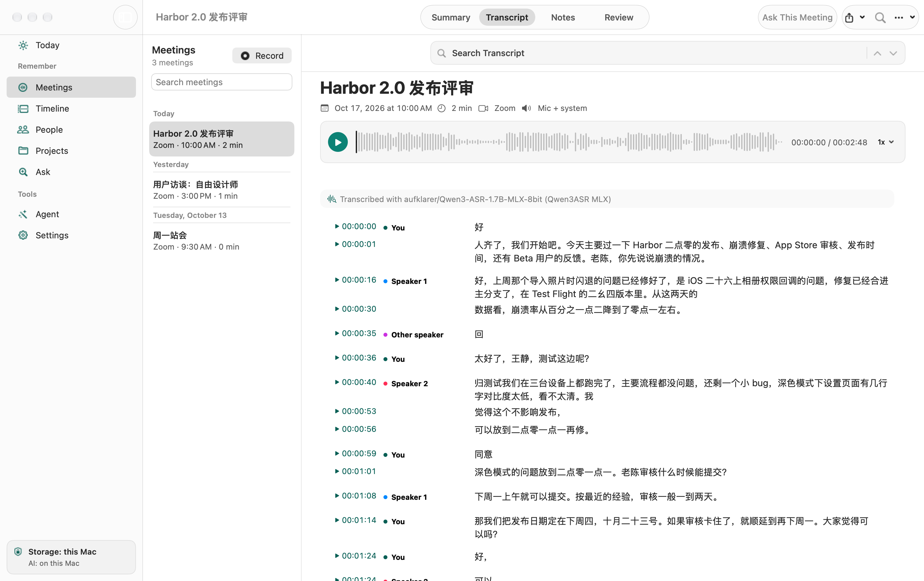This screenshot has width=924, height=581.
Task: Switch to the Notes tab
Action: 563,17
